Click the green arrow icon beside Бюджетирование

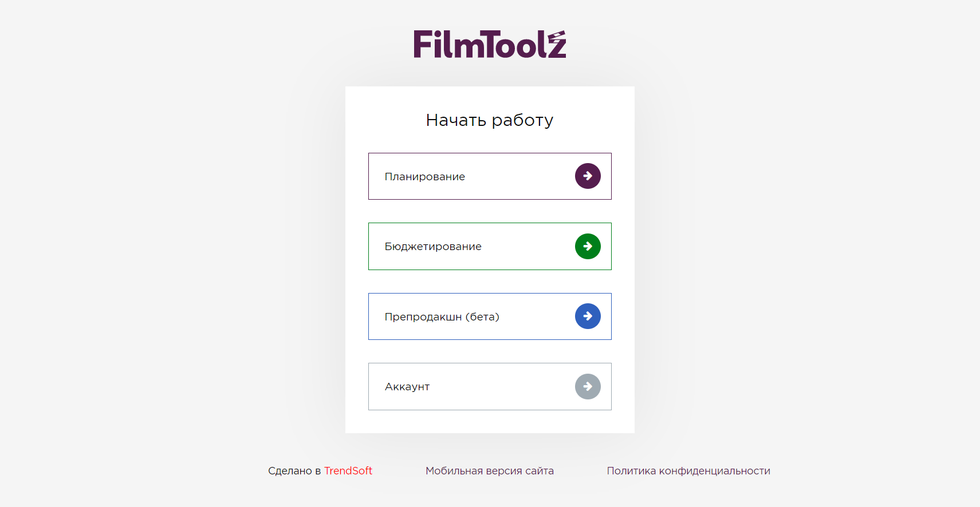click(588, 246)
